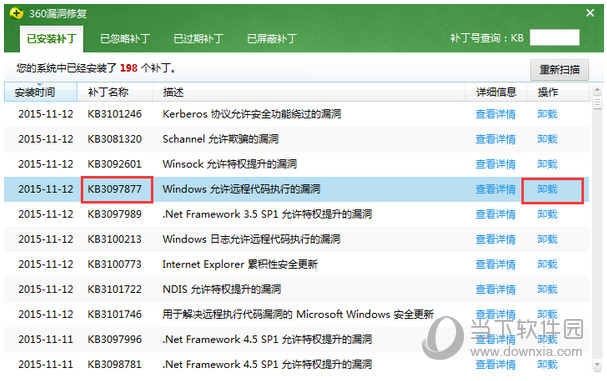
Task: View details for KB3097877
Action: [x=496, y=189]
